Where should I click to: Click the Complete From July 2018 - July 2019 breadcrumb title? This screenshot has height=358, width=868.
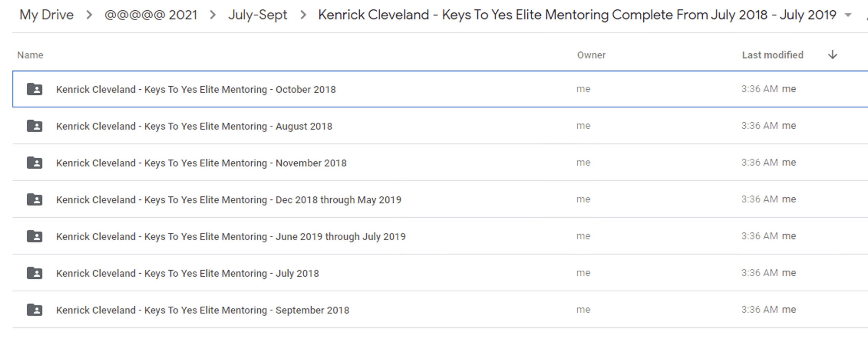[577, 15]
